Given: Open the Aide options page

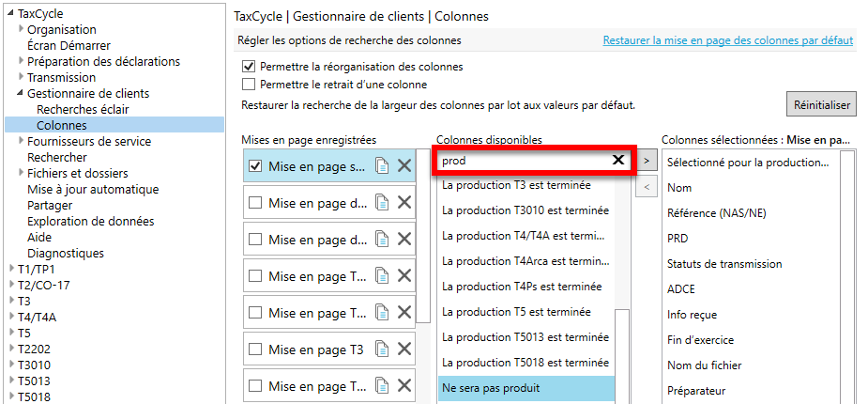Looking at the screenshot, I should 39,237.
